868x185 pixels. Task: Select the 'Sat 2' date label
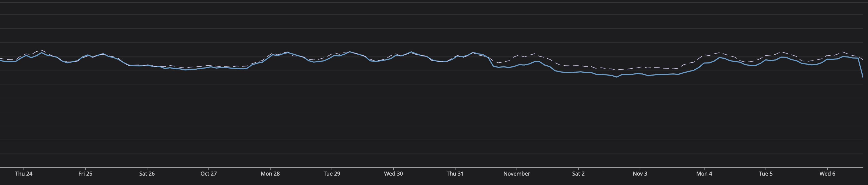[578, 173]
